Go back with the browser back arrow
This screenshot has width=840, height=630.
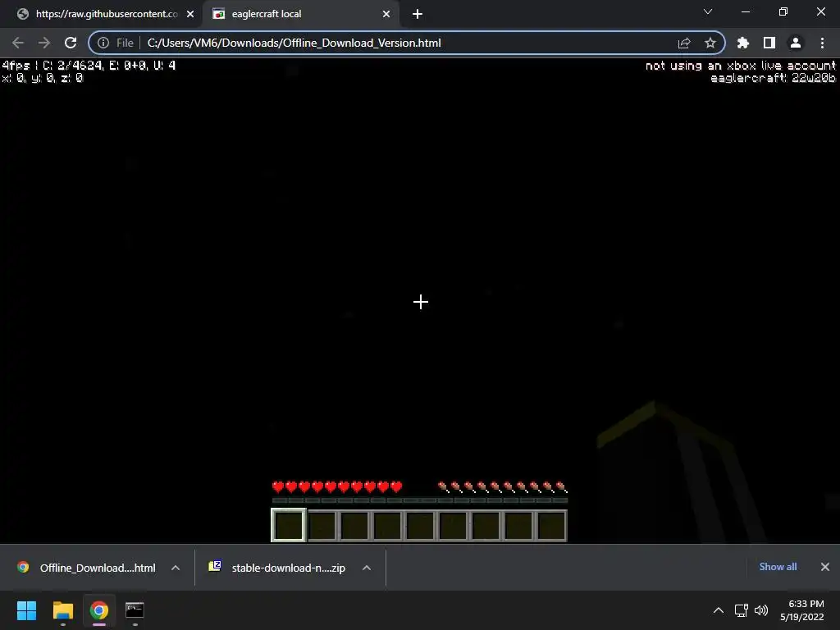[x=18, y=43]
